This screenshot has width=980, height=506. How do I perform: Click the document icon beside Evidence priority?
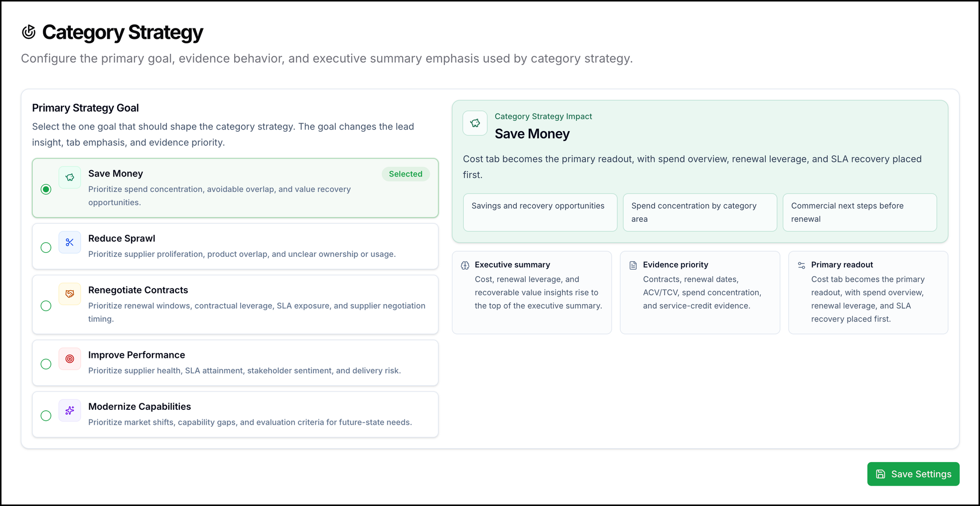pos(633,265)
